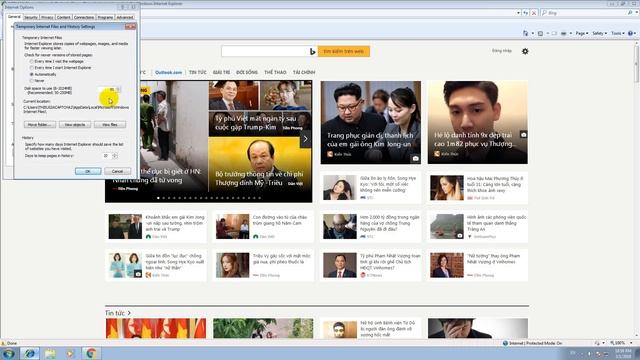Click the yellow web search button
The height and width of the screenshot is (360, 640).
[344, 51]
